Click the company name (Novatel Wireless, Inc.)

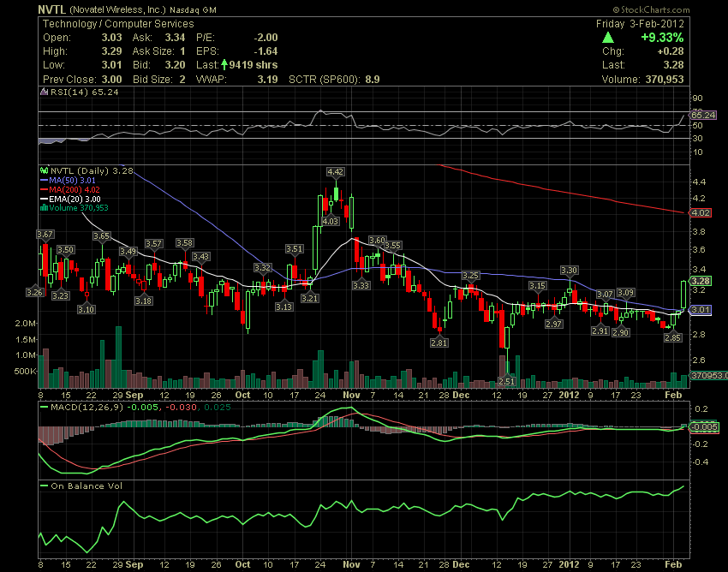(x=117, y=9)
